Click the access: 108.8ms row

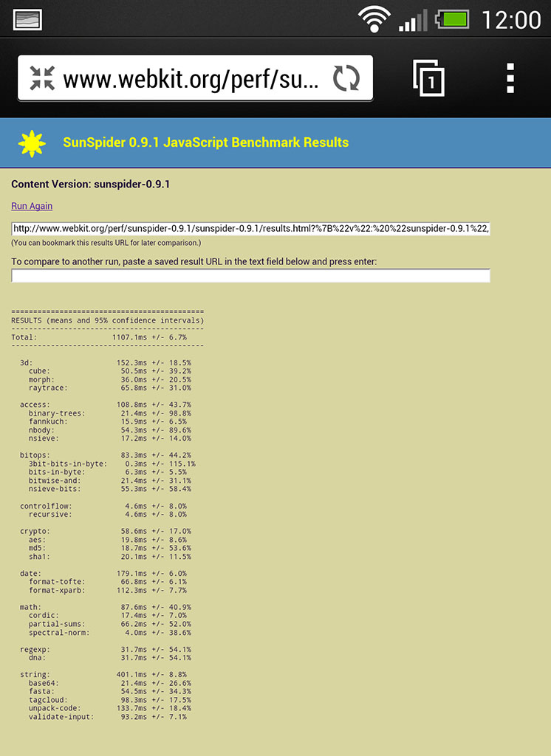(105, 405)
